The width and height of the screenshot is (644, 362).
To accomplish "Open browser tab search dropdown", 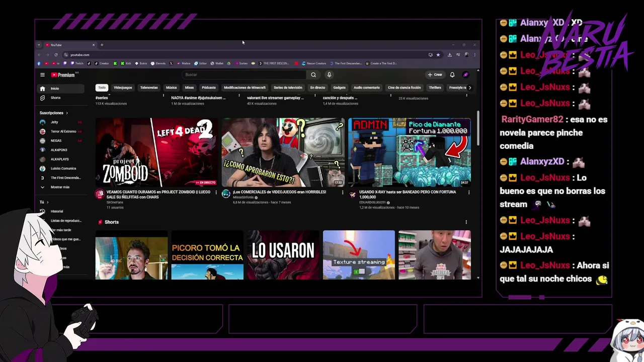I will pyautogui.click(x=39, y=45).
